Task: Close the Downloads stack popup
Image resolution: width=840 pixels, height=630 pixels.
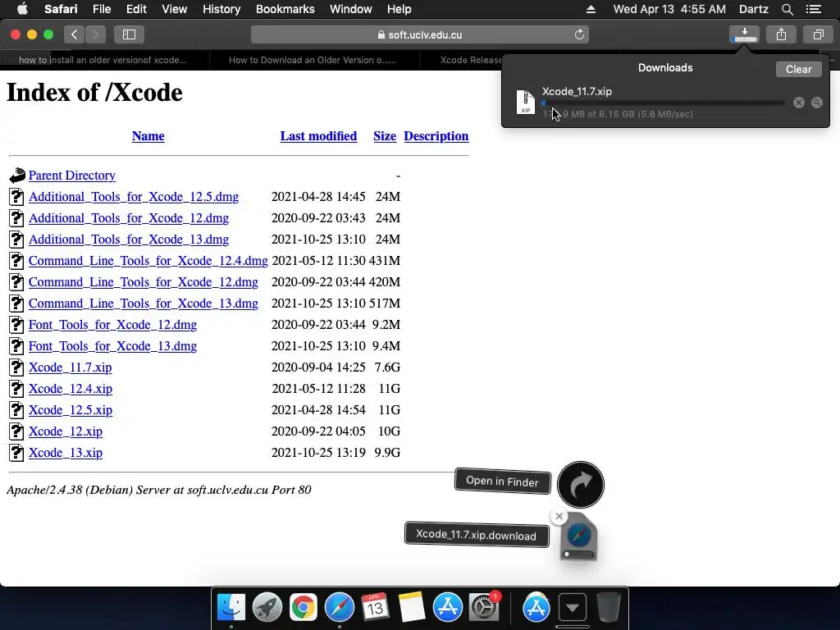Action: point(559,517)
